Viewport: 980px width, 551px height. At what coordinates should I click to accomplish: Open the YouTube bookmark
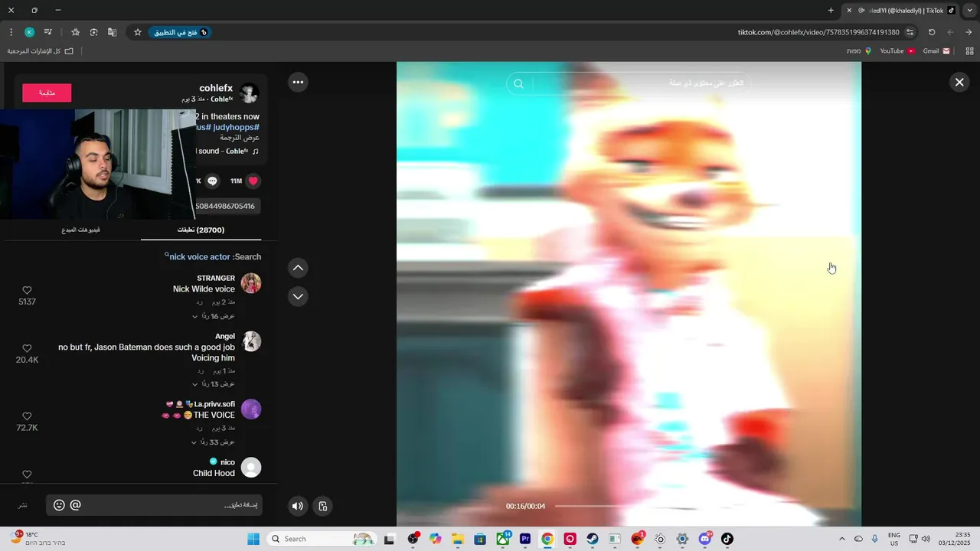coord(897,51)
